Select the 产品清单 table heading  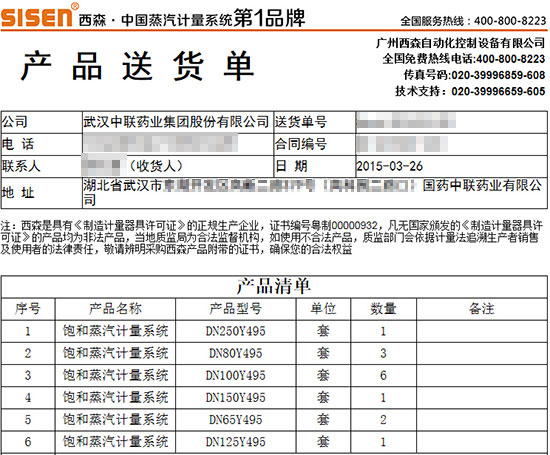coord(274,286)
